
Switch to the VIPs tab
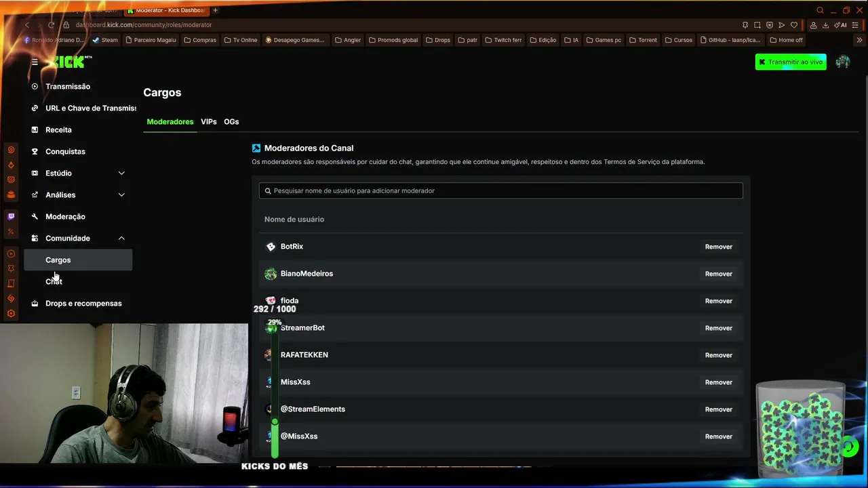point(209,121)
